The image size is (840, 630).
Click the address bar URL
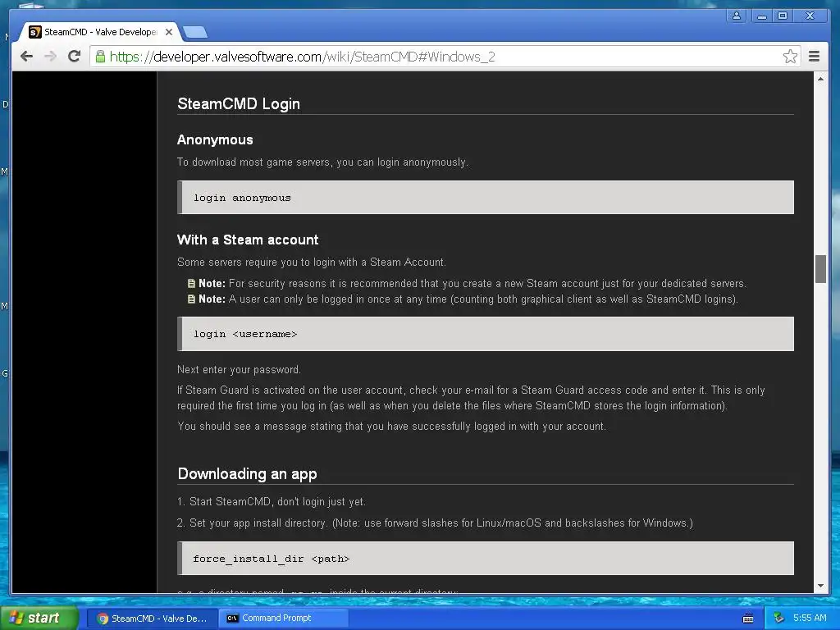coord(302,57)
